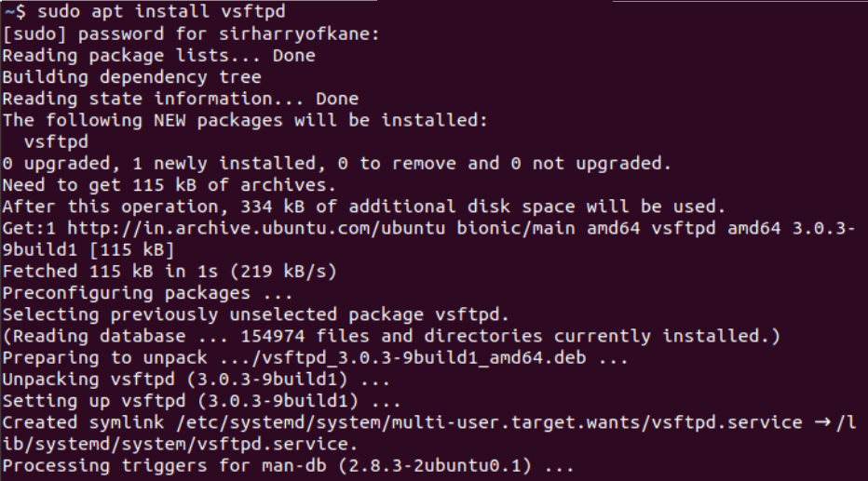Click the "Processing triggers for man-db" line
Screen dimensions: 868x481
coord(288,465)
